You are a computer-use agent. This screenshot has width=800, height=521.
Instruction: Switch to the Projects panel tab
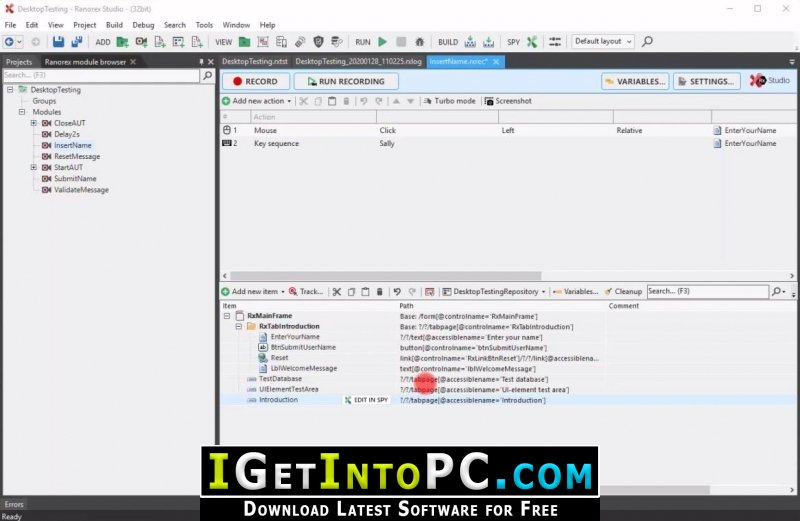(x=19, y=62)
